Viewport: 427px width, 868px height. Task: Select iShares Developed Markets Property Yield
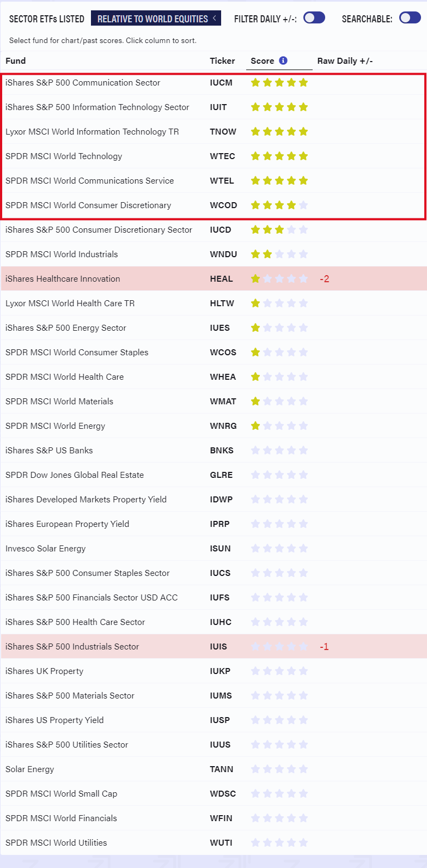(x=86, y=500)
